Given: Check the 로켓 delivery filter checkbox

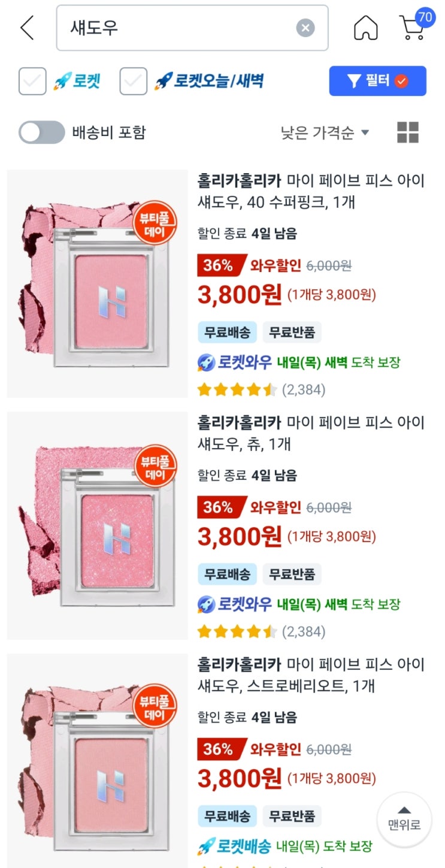Looking at the screenshot, I should [32, 81].
